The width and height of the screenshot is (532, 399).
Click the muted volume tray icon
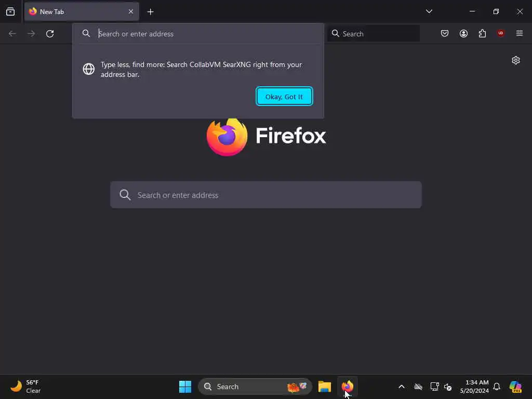pos(448,387)
